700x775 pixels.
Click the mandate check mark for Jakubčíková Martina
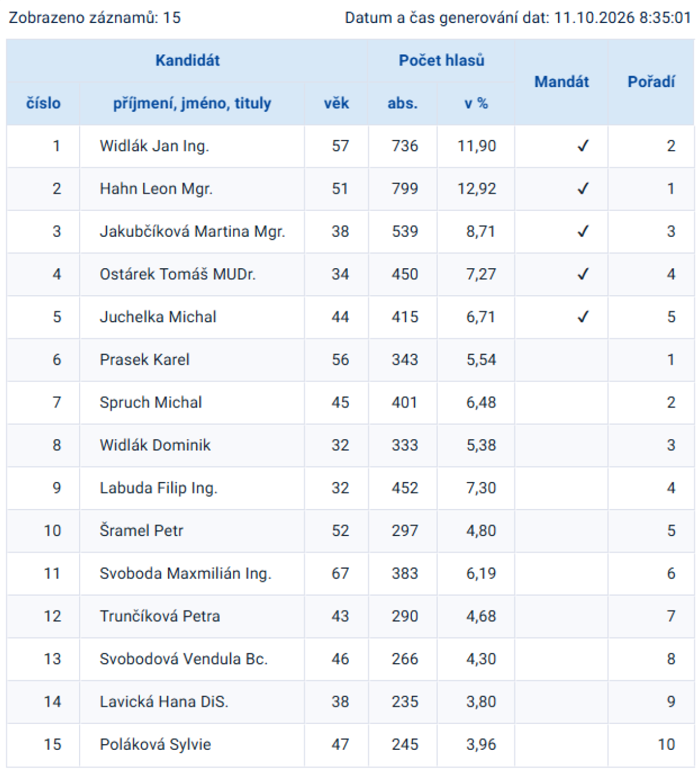click(583, 232)
